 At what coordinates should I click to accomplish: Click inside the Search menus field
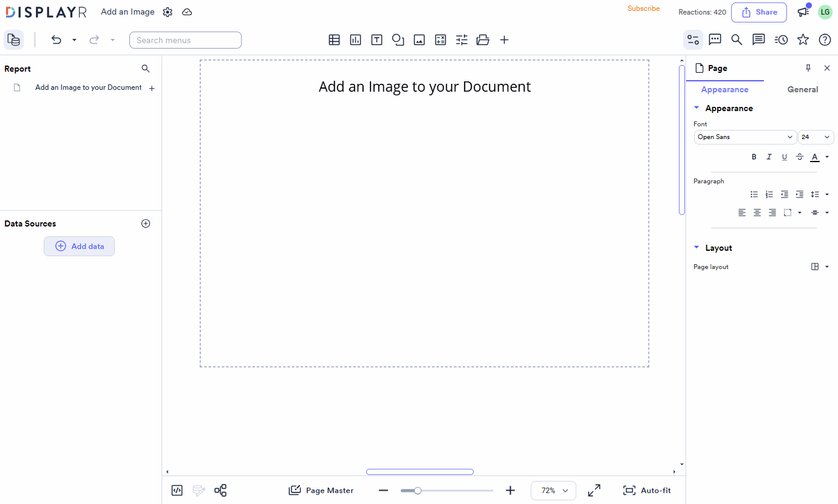(x=185, y=39)
